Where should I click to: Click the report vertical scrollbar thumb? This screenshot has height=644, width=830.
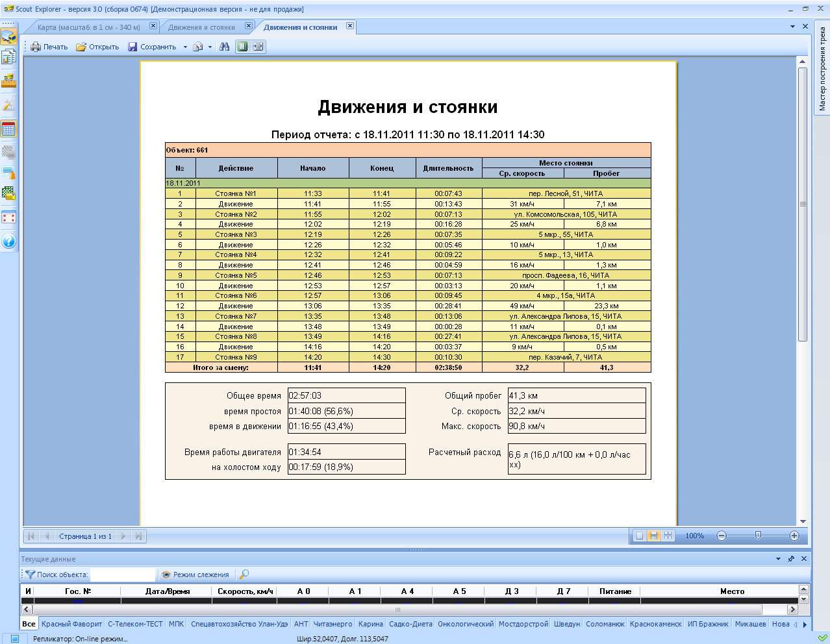(x=803, y=203)
